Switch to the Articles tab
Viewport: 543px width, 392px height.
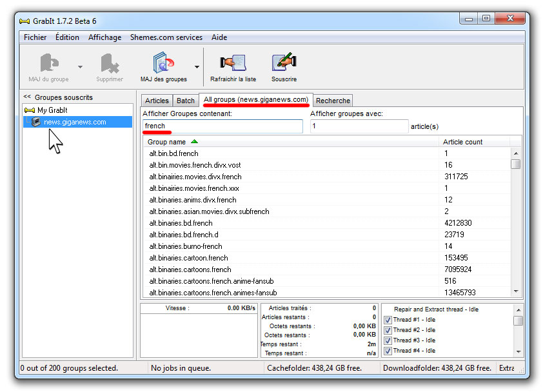point(157,101)
